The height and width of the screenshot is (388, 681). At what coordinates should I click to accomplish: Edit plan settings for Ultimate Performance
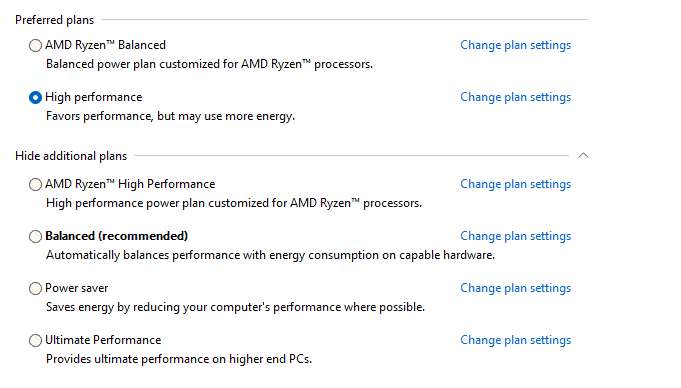click(x=516, y=340)
